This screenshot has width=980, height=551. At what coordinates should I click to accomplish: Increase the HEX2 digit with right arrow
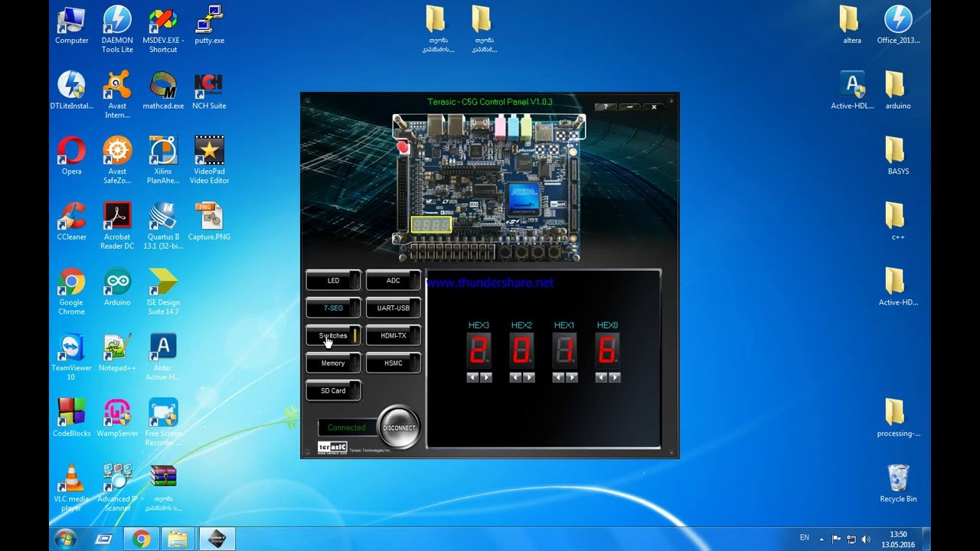point(528,377)
